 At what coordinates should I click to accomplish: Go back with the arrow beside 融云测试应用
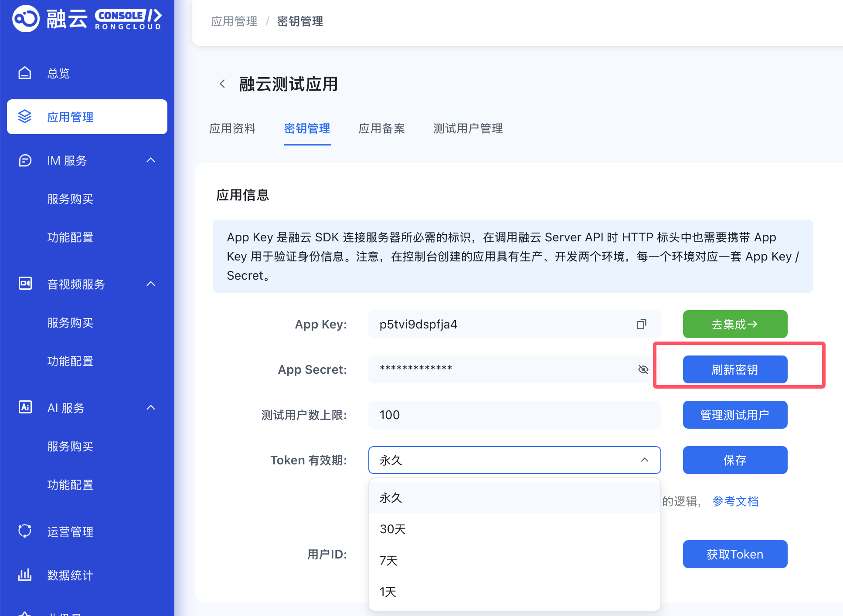point(222,84)
